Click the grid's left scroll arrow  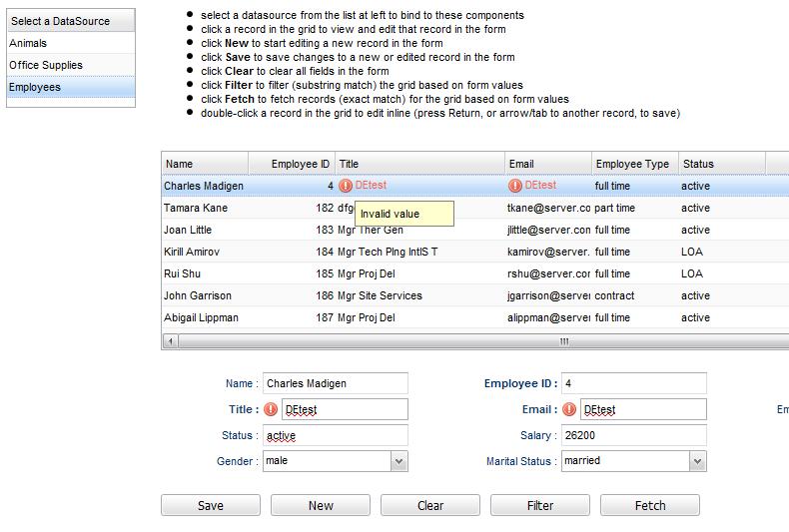pos(170,341)
